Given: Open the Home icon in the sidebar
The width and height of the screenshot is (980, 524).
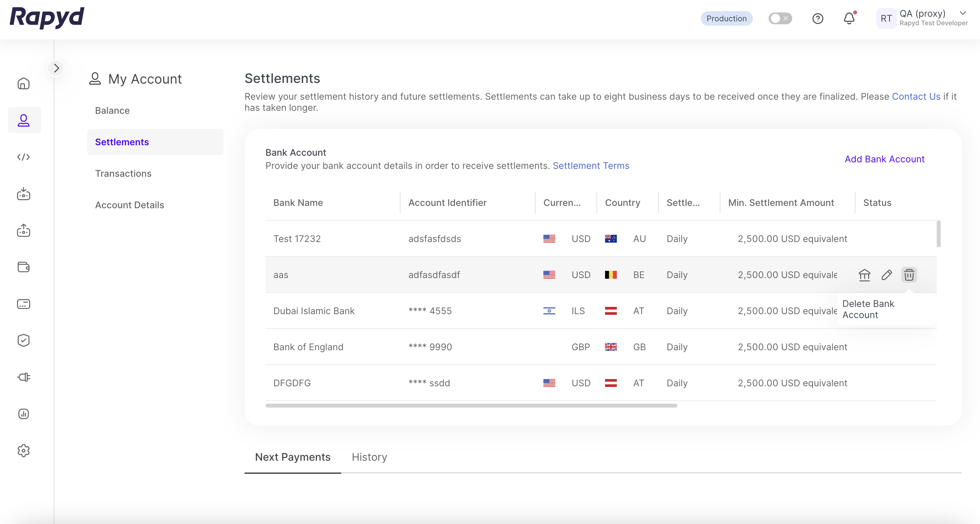Looking at the screenshot, I should 24,83.
